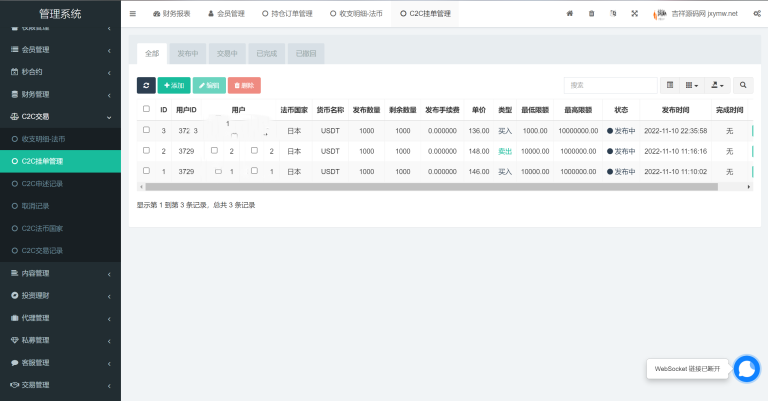Toggle table card view icon
The image size is (768, 401).
[670, 86]
